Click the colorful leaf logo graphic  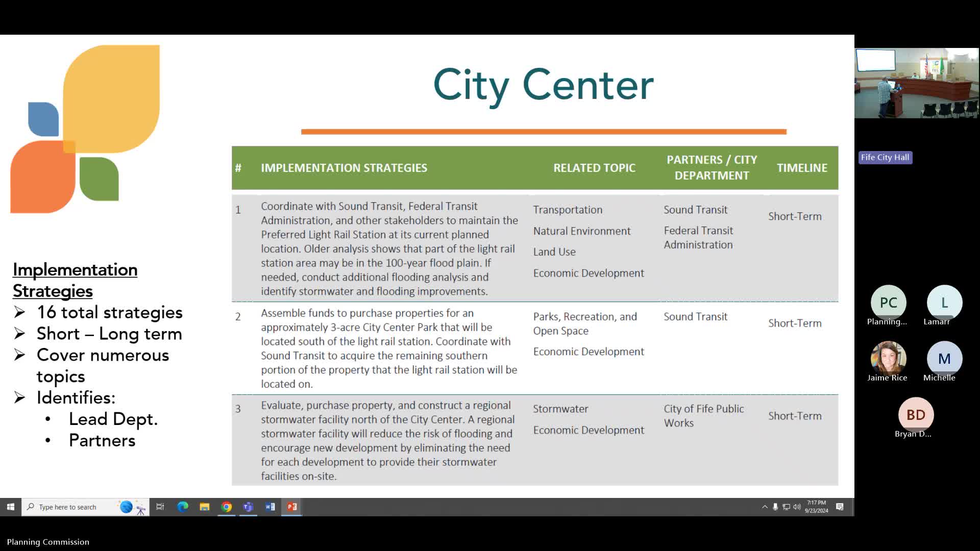pos(85,129)
